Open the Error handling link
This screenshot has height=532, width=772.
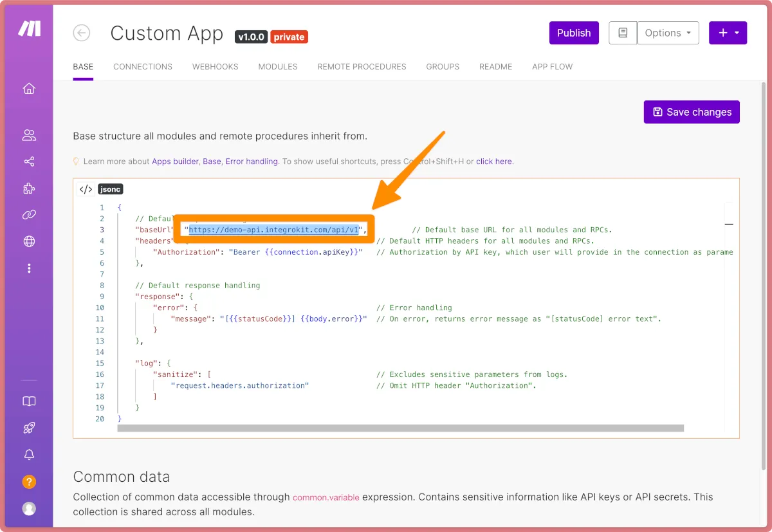pos(252,161)
